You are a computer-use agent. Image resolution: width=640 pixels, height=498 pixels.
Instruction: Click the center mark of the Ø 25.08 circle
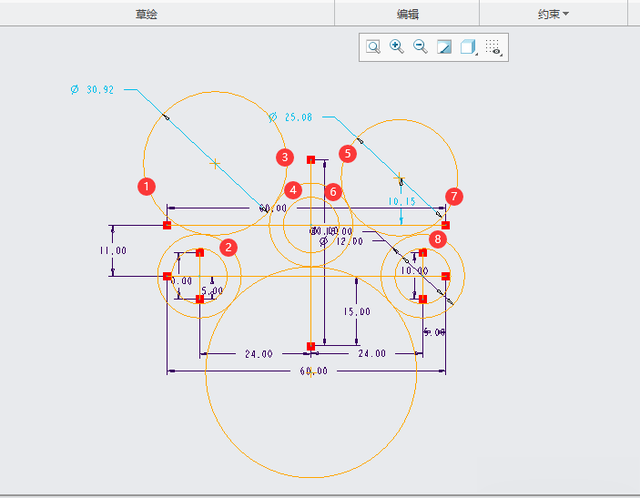(399, 178)
